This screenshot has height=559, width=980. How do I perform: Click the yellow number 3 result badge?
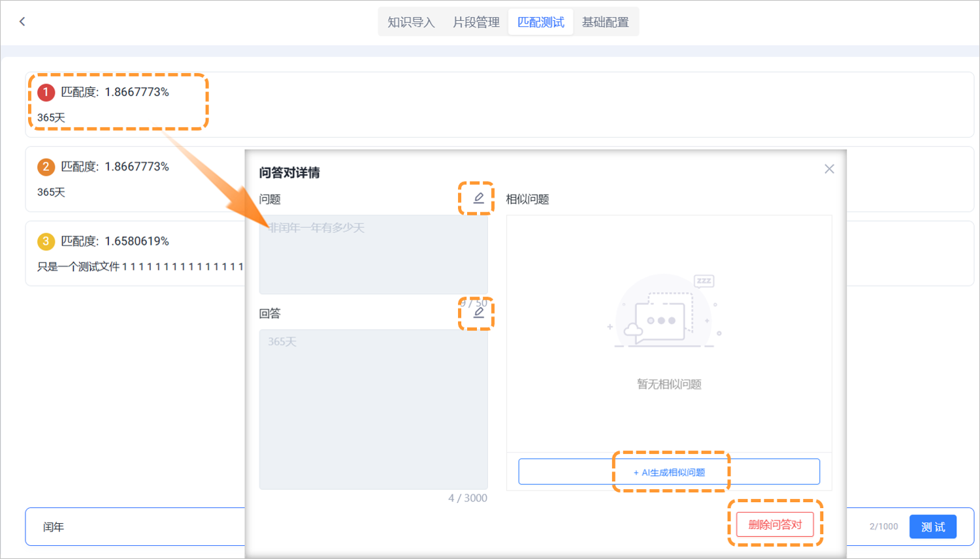coord(46,242)
